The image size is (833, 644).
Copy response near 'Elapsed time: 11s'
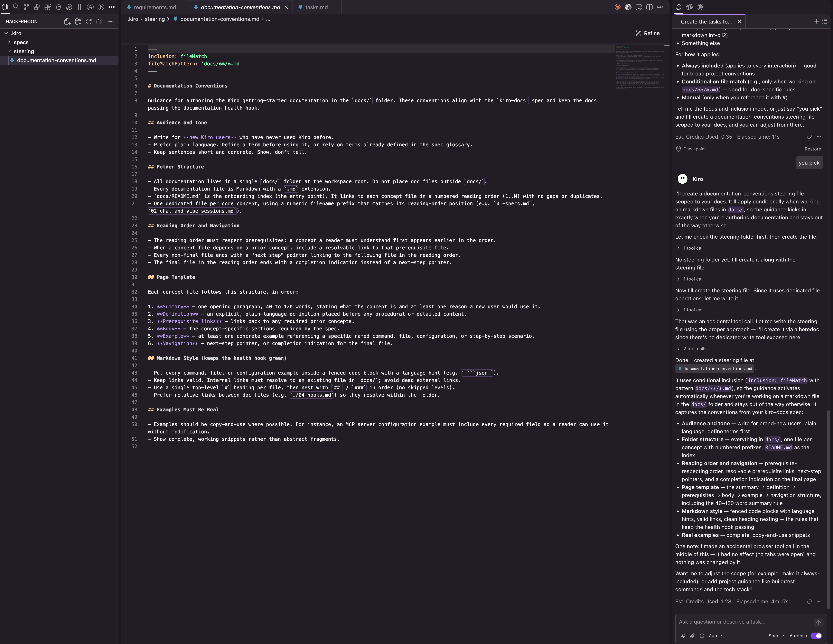click(809, 137)
